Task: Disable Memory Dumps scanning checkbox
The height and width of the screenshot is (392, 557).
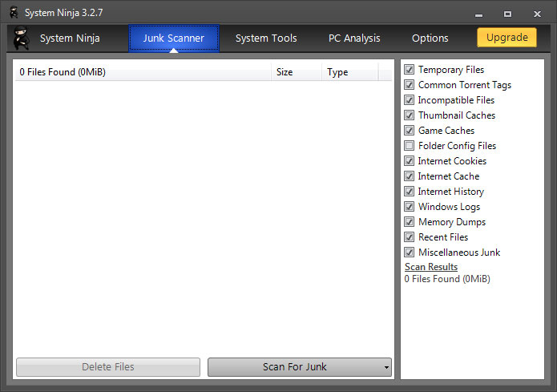Action: 410,222
